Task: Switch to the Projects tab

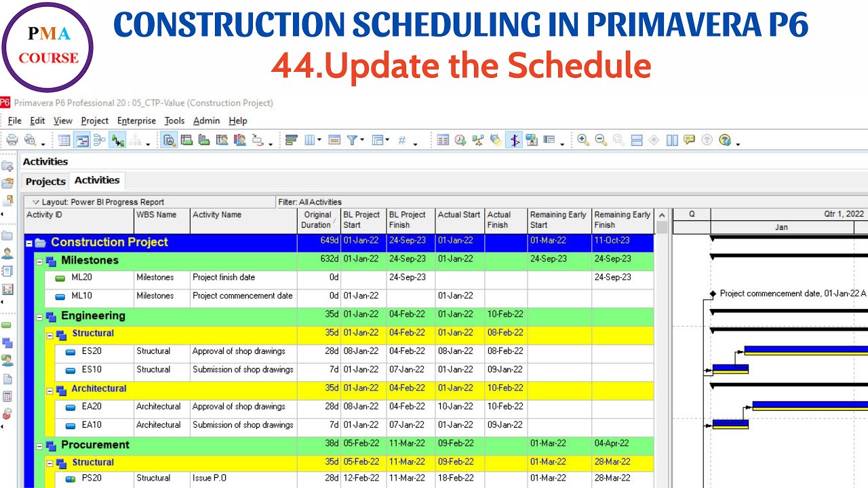Action: (x=45, y=182)
